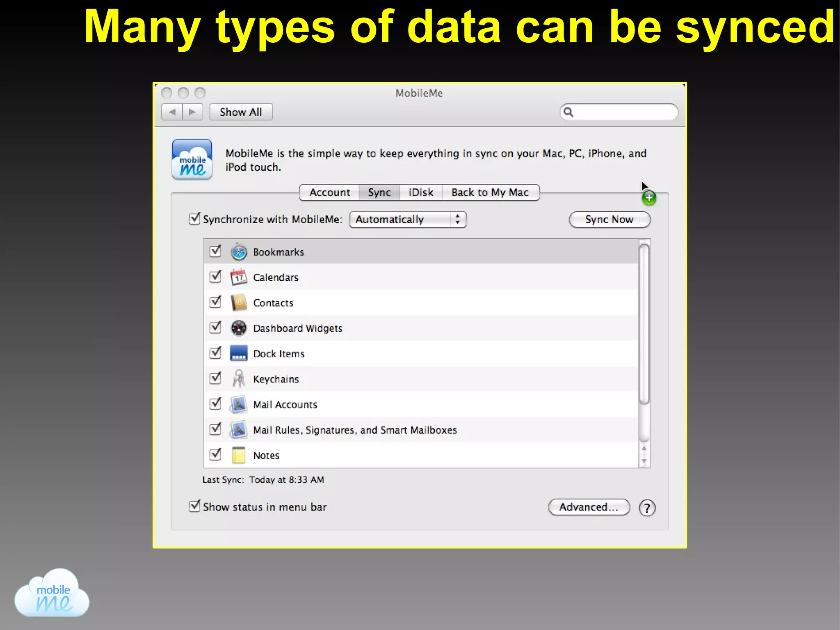Select the Sync tab
The image size is (840, 630).
coord(379,192)
